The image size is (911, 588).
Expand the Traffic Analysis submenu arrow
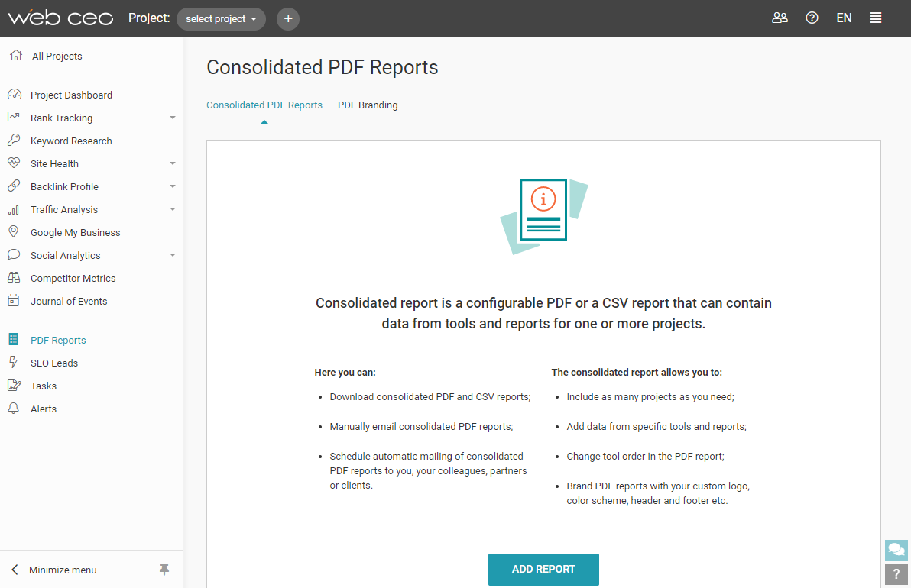(173, 209)
